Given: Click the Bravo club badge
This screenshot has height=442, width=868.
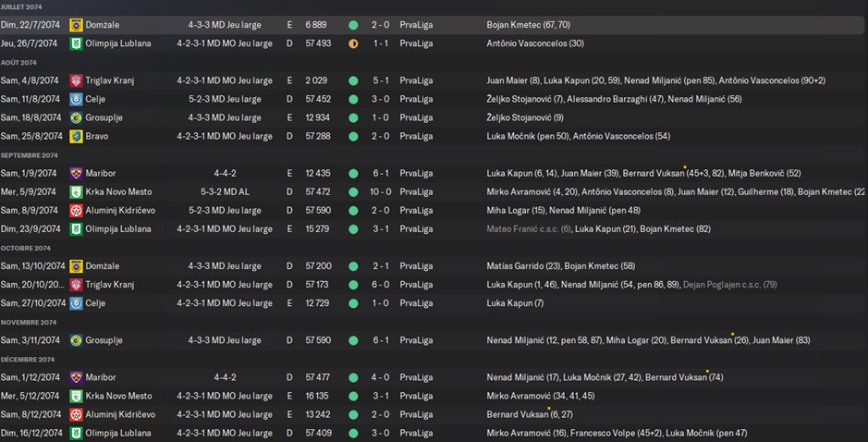Looking at the screenshot, I should click(x=76, y=136).
